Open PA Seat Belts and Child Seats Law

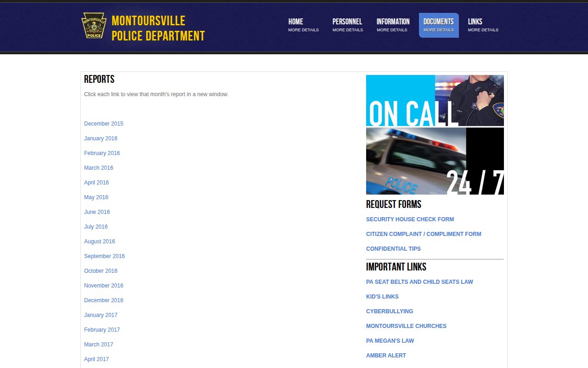(419, 282)
